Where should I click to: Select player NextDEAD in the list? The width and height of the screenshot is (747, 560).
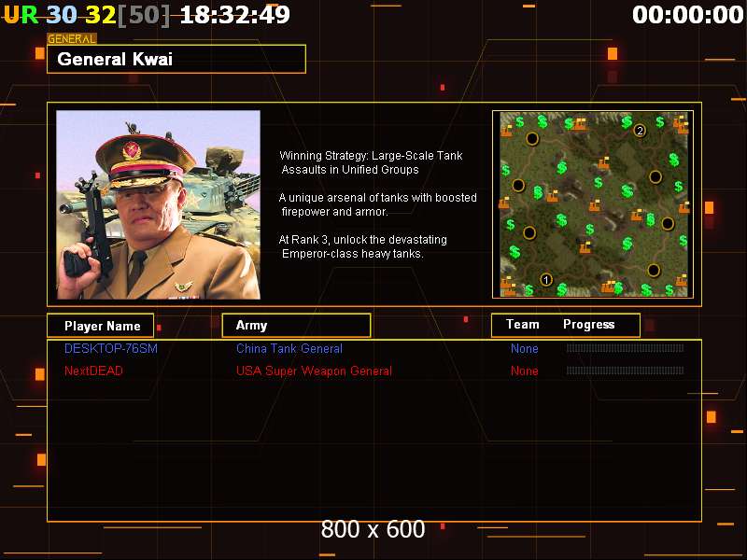93,371
